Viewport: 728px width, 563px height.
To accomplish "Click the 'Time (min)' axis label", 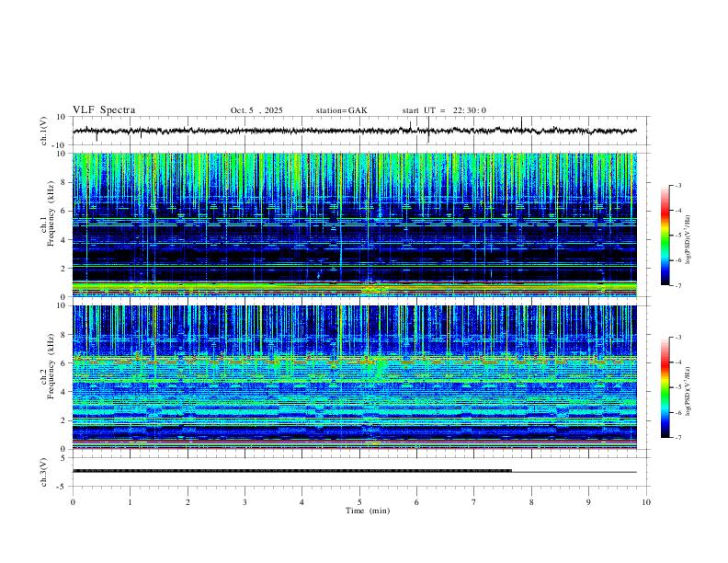I will pyautogui.click(x=368, y=511).
